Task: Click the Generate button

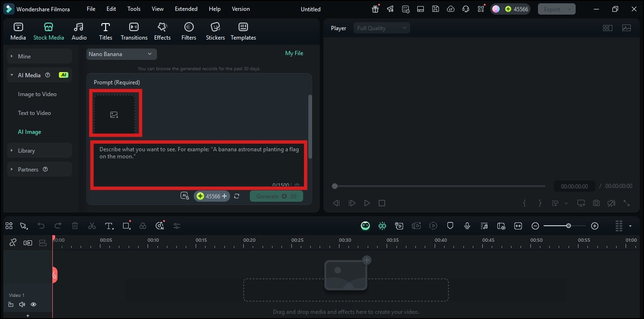Action: (276, 196)
